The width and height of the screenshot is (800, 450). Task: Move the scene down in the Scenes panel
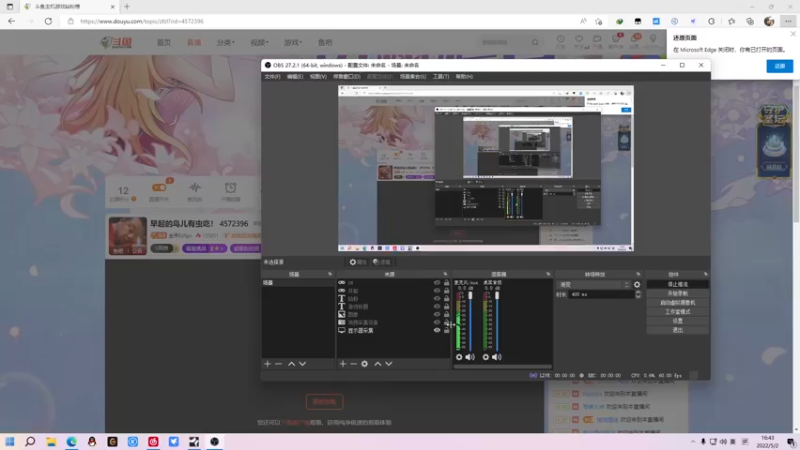303,364
